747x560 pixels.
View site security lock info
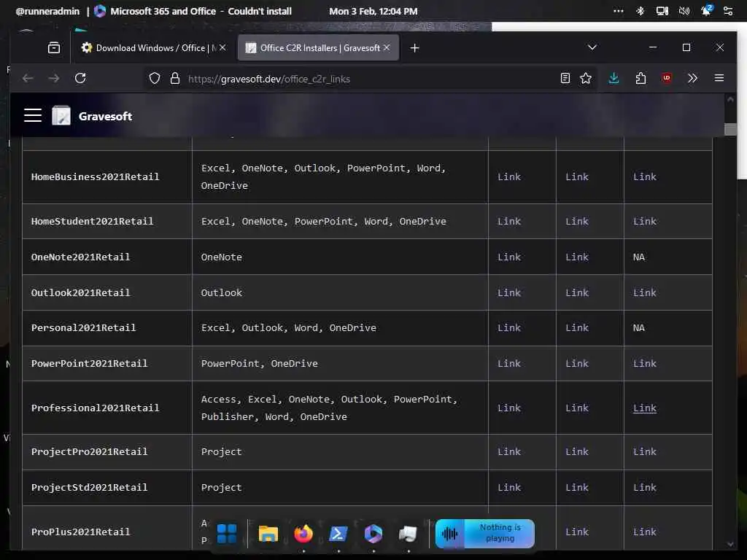pyautogui.click(x=175, y=79)
